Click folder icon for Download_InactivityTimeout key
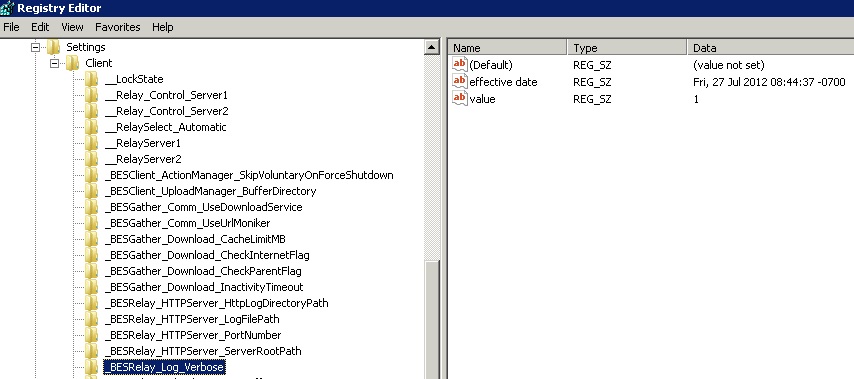Screen dimensions: 854x379 92,287
